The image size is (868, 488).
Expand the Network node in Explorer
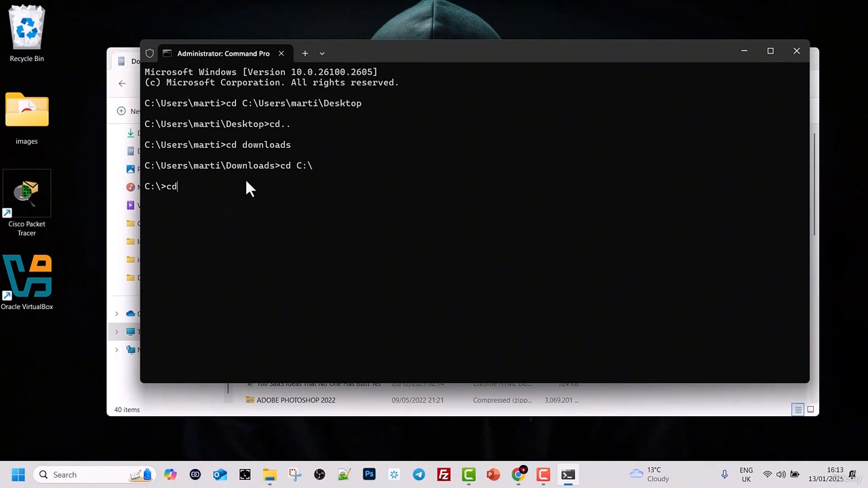117,350
